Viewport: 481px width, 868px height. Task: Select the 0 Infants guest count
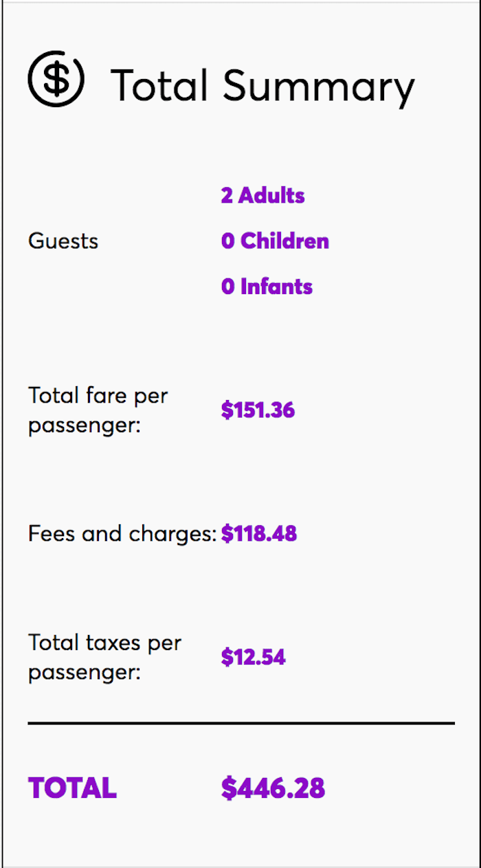pyautogui.click(x=267, y=287)
